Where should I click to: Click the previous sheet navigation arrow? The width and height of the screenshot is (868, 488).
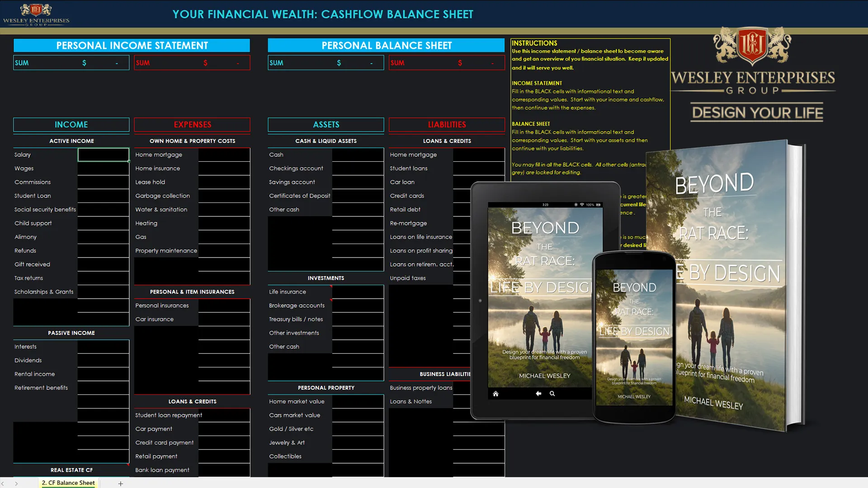pos(3,483)
